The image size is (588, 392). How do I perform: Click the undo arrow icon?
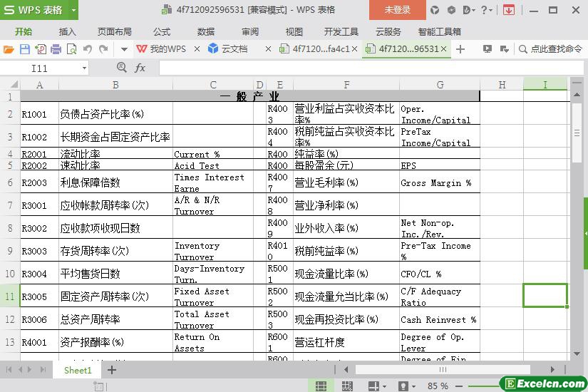click(x=87, y=49)
